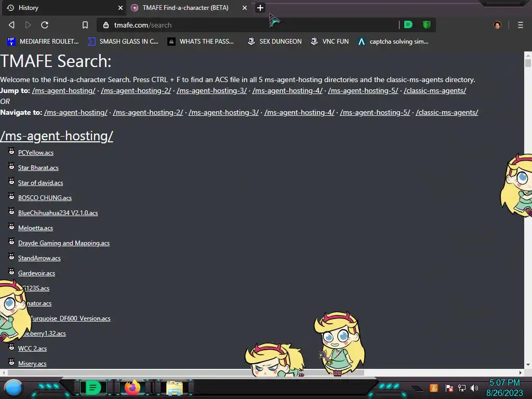The width and height of the screenshot is (532, 399).
Task: Navigate to /ms-agent-hosting-5/ directory link
Action: click(375, 112)
